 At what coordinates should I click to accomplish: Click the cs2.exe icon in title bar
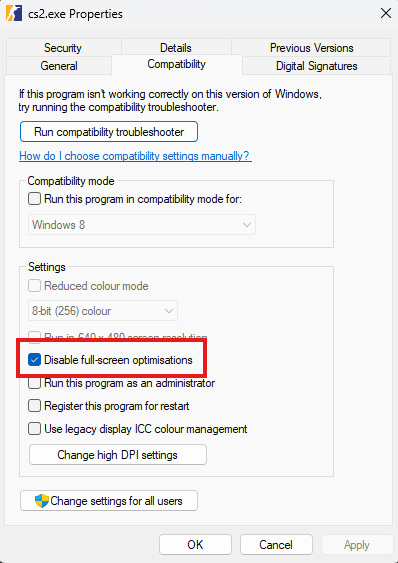tap(14, 14)
